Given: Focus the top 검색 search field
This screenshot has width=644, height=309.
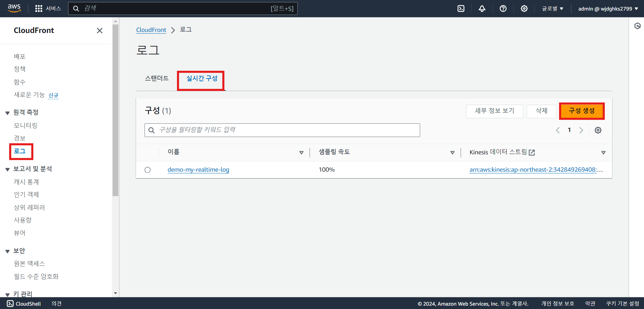Looking at the screenshot, I should pyautogui.click(x=183, y=8).
